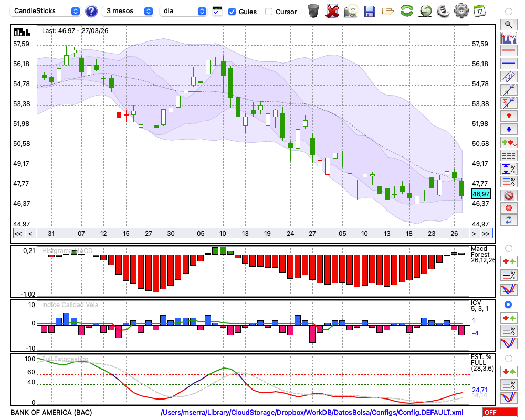The height and width of the screenshot is (420, 525).
Task: Expand the dia interval dropdown
Action: tap(183, 11)
